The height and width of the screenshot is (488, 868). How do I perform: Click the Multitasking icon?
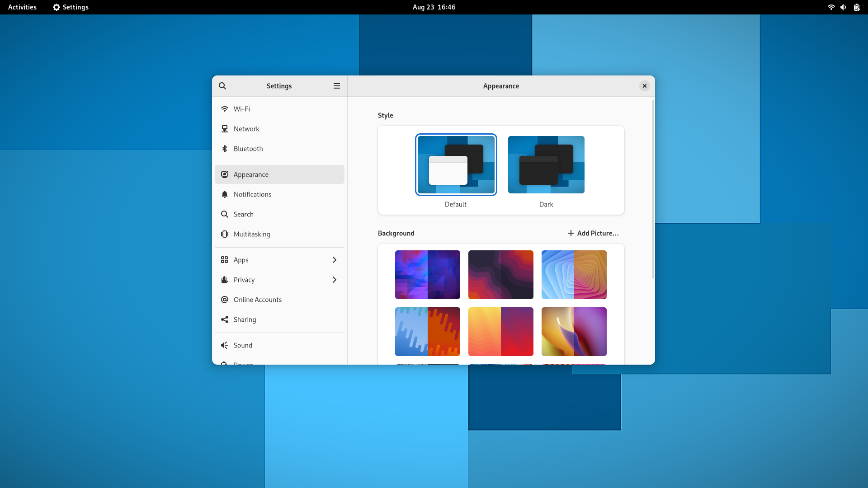pos(225,234)
